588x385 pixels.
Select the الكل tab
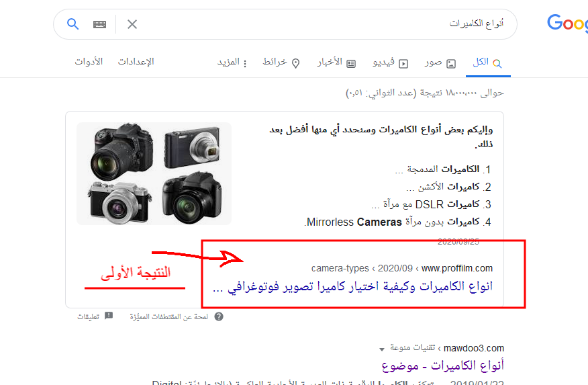tap(487, 62)
